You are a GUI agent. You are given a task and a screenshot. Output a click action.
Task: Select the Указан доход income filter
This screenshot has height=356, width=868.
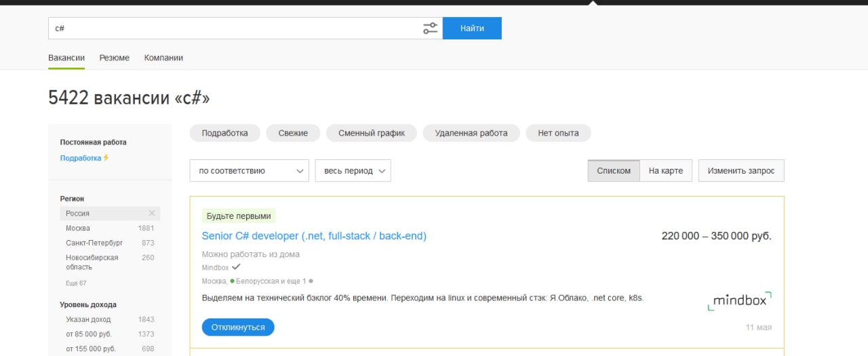(88, 319)
